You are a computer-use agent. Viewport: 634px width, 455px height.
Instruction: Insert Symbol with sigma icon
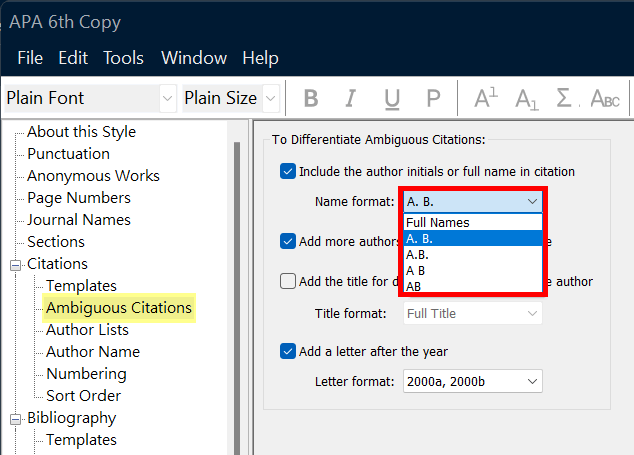(x=565, y=98)
